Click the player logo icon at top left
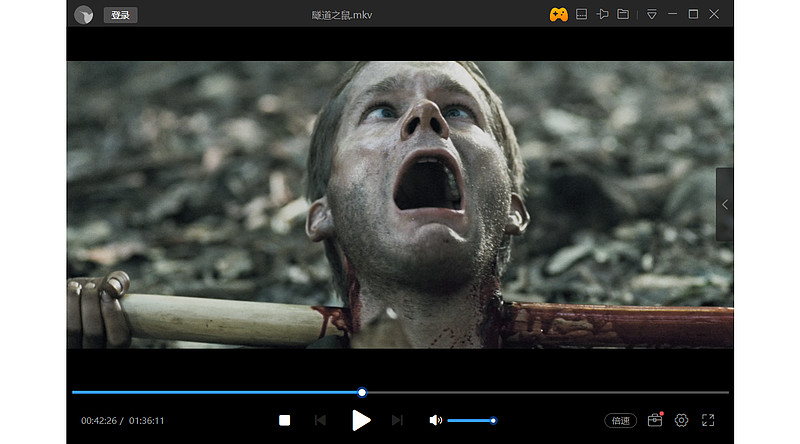 (84, 15)
